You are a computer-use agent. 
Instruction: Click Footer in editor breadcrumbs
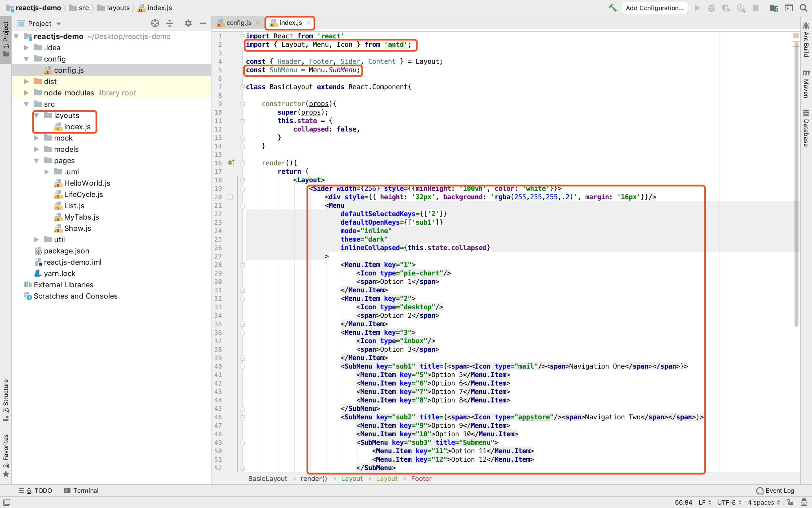point(421,478)
